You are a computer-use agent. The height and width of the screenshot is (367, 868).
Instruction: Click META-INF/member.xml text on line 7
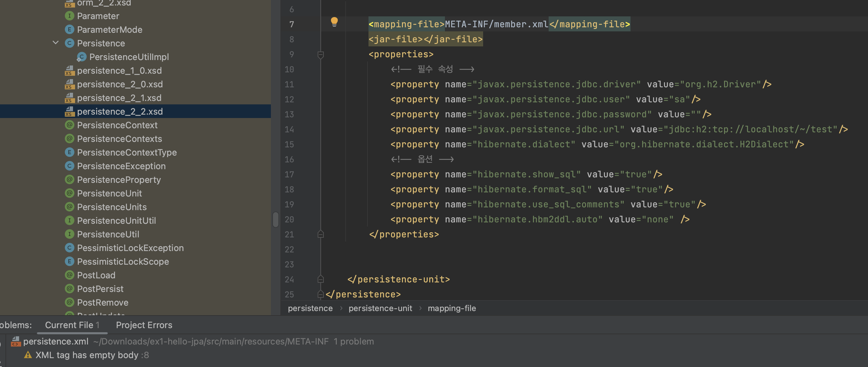pyautogui.click(x=496, y=24)
